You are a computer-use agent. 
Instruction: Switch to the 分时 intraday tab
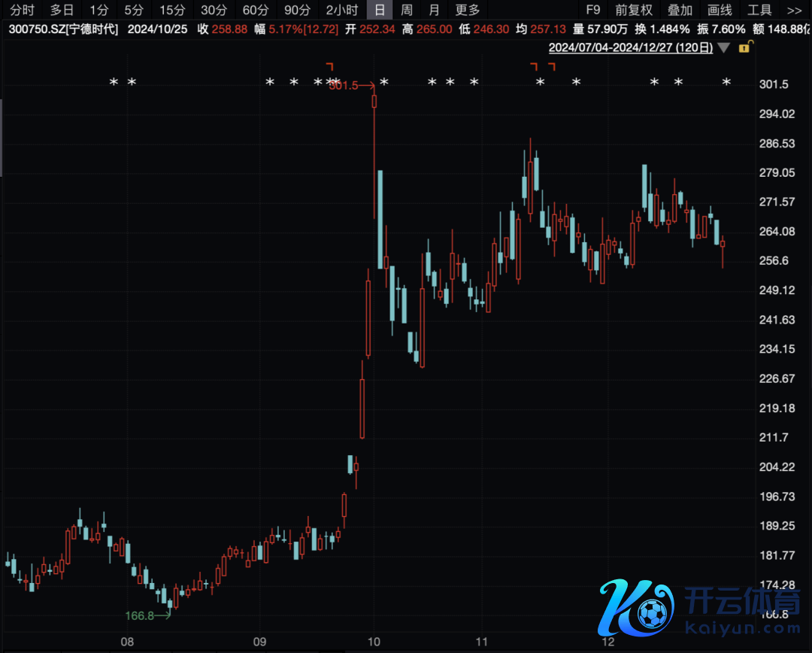(22, 10)
